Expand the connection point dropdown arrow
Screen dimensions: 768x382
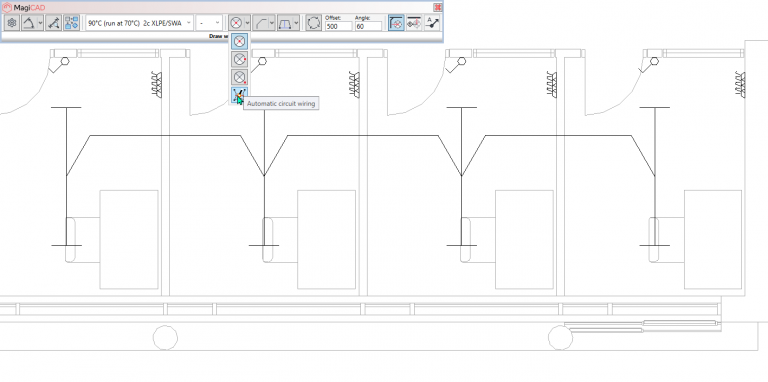point(247,23)
